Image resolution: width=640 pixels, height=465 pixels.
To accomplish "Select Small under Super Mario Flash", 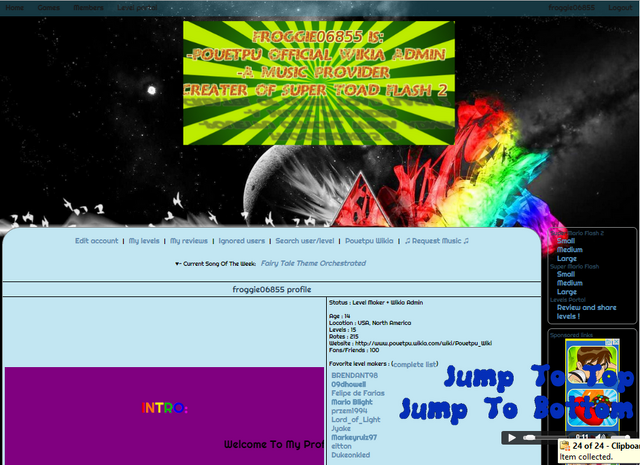I will click(x=566, y=274).
